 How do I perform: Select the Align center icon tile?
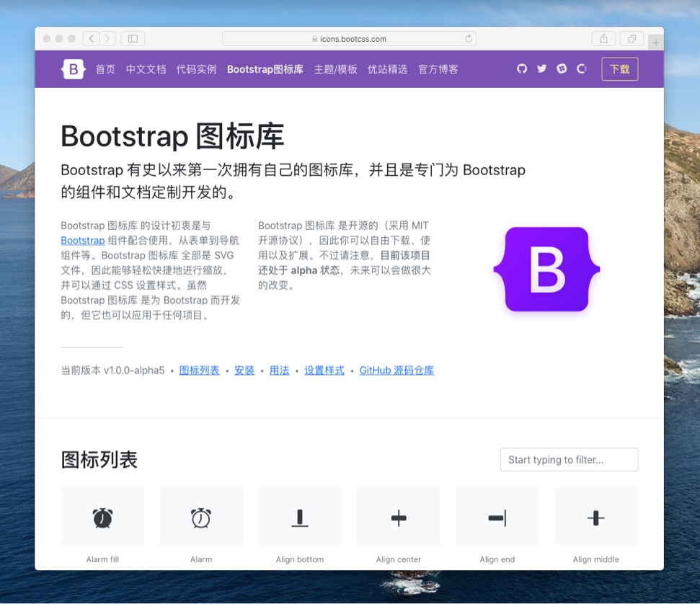point(398,516)
